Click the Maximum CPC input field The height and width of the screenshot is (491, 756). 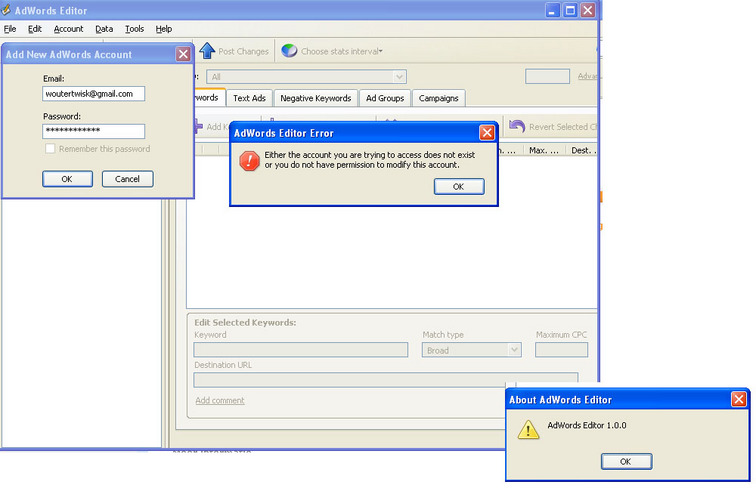(x=561, y=350)
